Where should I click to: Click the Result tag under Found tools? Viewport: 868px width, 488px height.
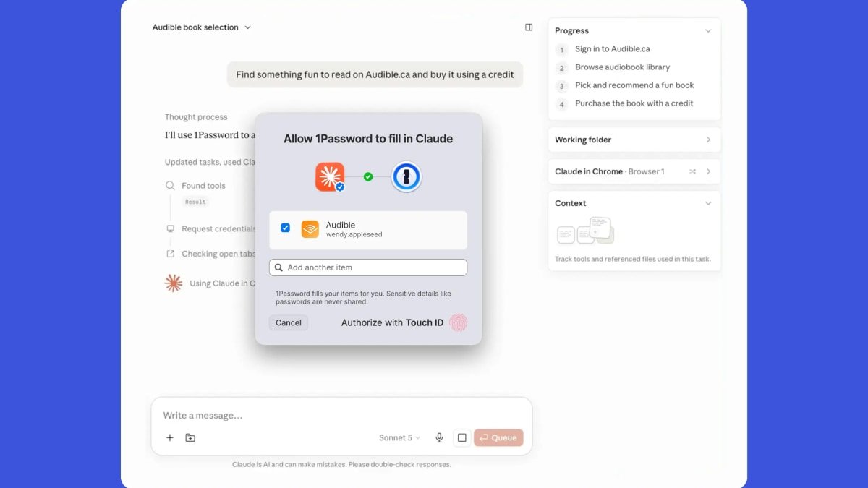(195, 202)
